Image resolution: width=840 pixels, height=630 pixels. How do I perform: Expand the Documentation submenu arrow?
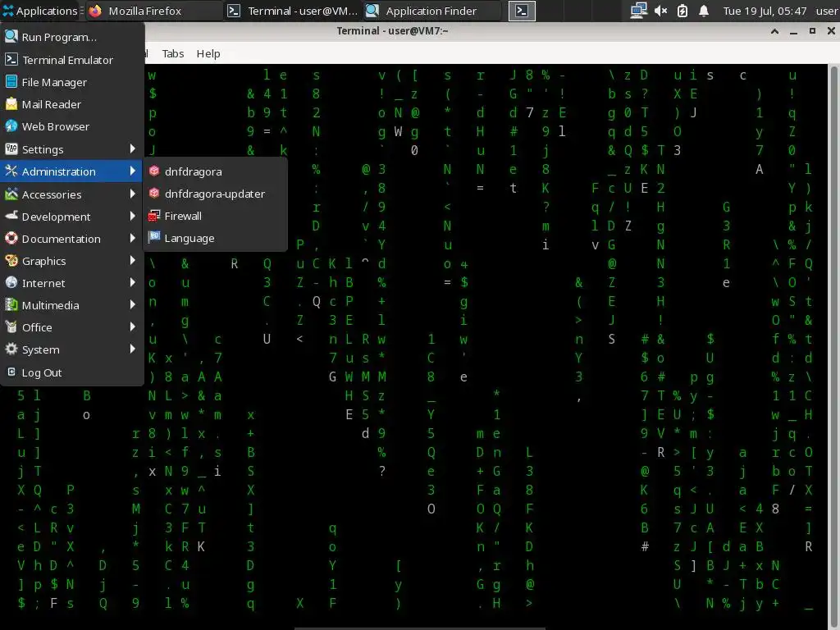pos(132,238)
